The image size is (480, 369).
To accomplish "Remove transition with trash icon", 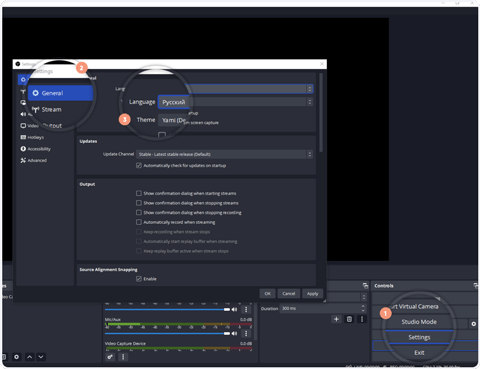I will pos(349,319).
